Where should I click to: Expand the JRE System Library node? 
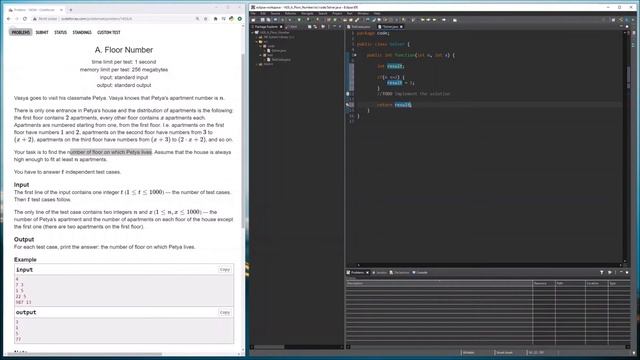tap(257, 37)
